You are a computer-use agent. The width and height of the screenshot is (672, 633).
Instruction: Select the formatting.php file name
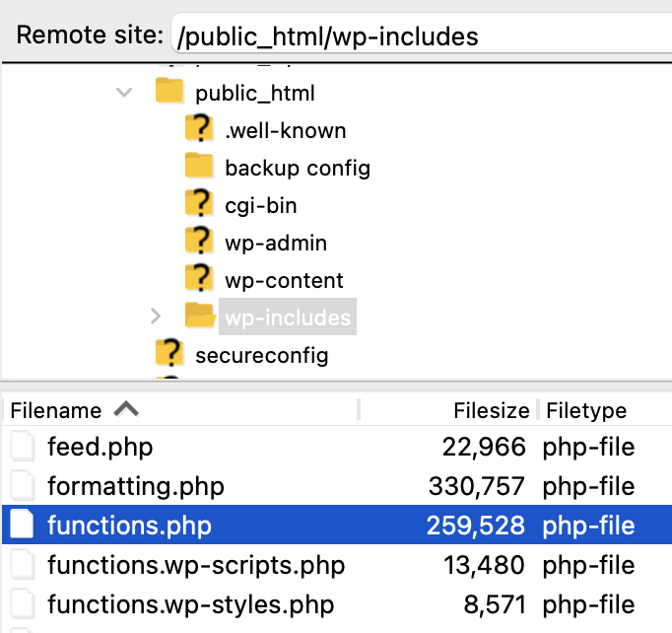pos(136,486)
